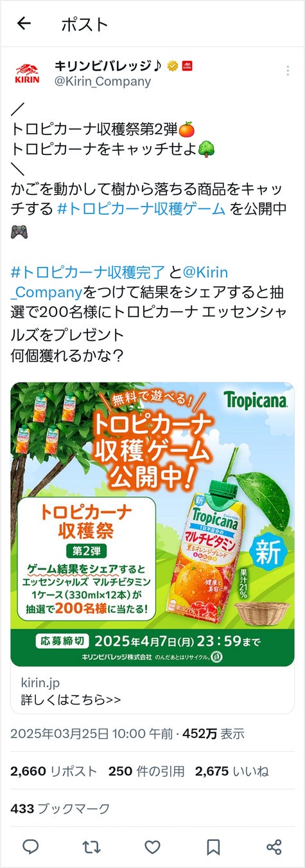The image size is (305, 868).
Task: Like the post with heart icon
Action: coord(152,847)
